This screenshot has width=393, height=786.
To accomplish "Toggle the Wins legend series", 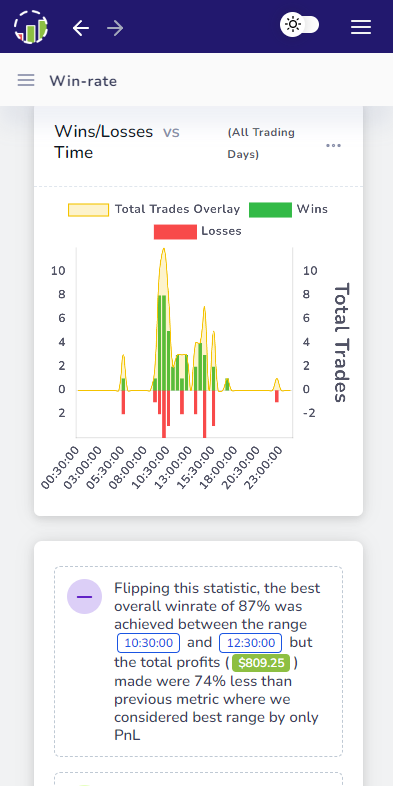I will point(288,210).
